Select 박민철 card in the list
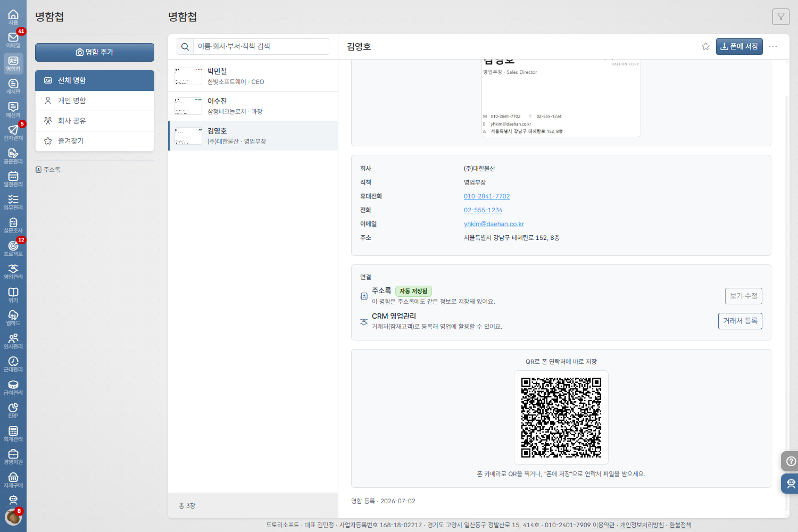 point(253,76)
